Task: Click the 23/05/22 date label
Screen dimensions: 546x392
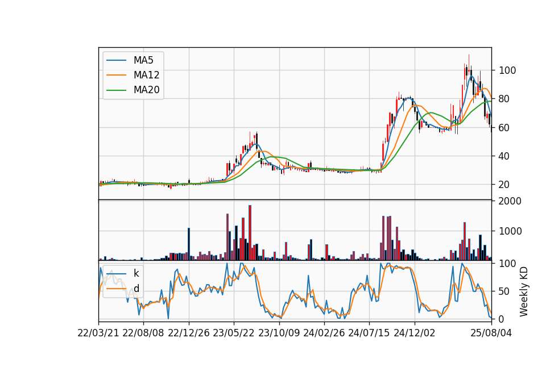Action: [x=234, y=333]
